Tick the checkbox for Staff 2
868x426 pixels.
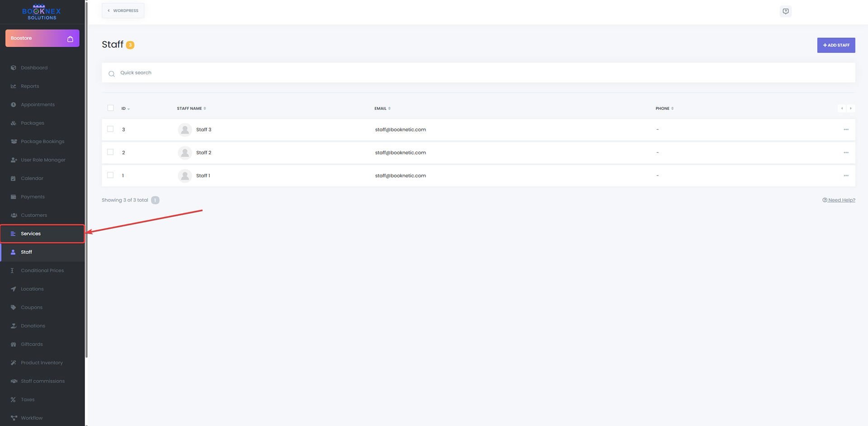[x=110, y=152]
